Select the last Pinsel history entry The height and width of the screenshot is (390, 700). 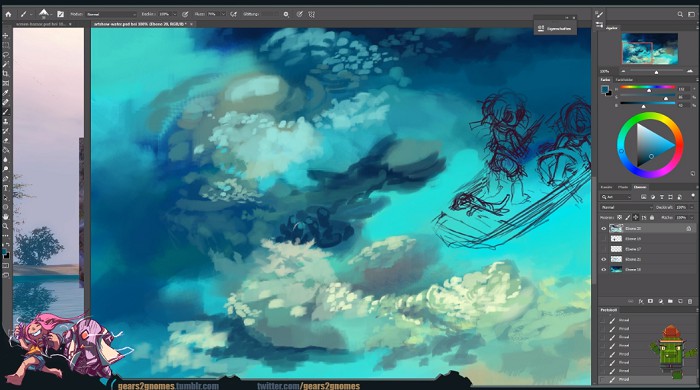[x=624, y=379]
